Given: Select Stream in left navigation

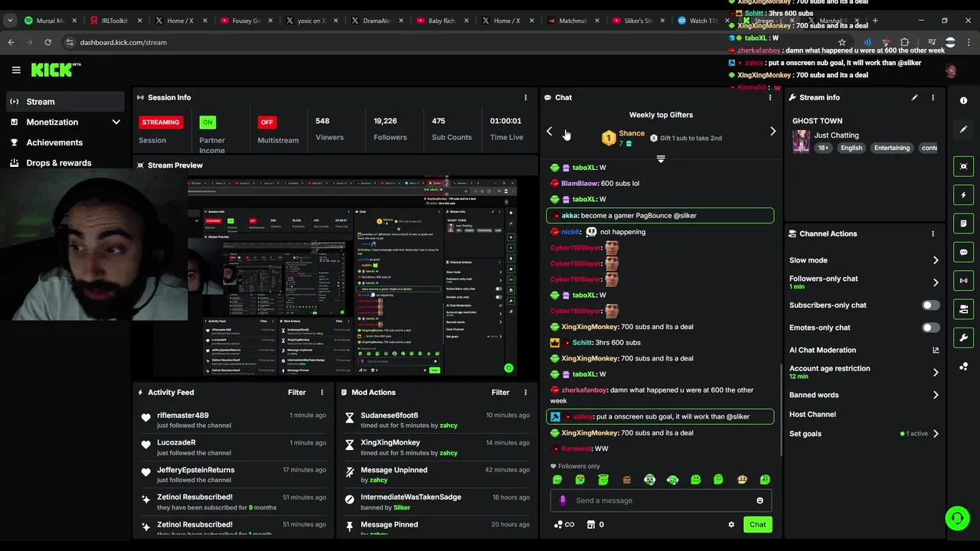Looking at the screenshot, I should point(65,101).
